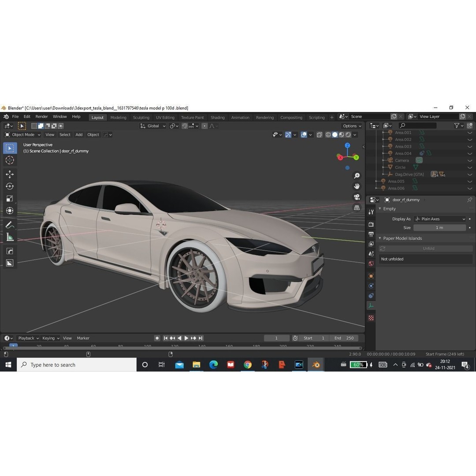Click the Marker button in timeline
Screen dimensions: 476x476
tap(83, 338)
